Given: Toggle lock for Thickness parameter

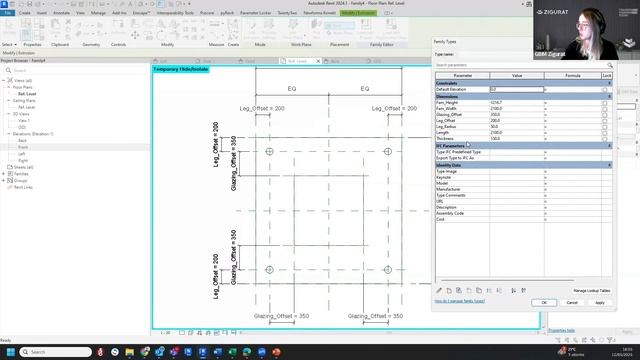Looking at the screenshot, I should (604, 139).
